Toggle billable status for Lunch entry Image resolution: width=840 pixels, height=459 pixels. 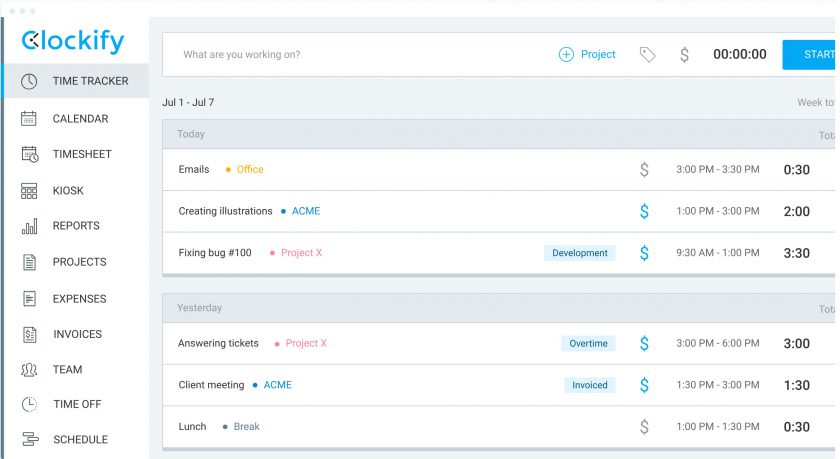[x=644, y=427]
